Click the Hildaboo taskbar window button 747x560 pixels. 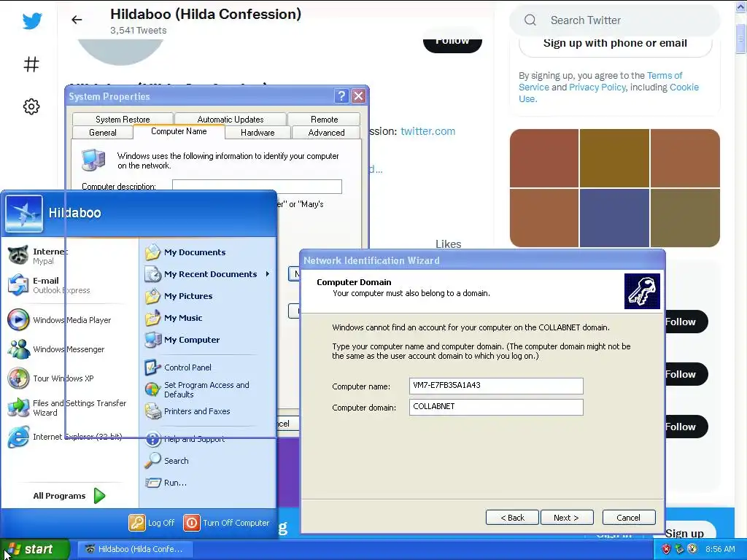135,549
